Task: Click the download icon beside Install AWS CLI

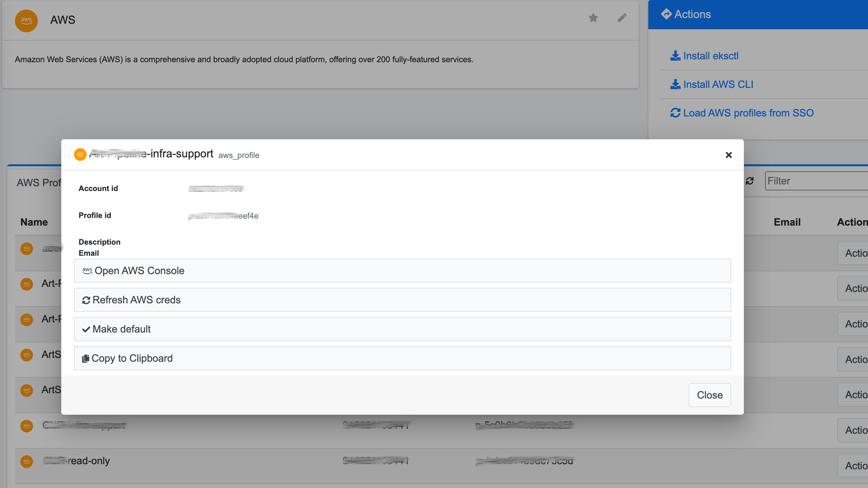Action: tap(675, 84)
